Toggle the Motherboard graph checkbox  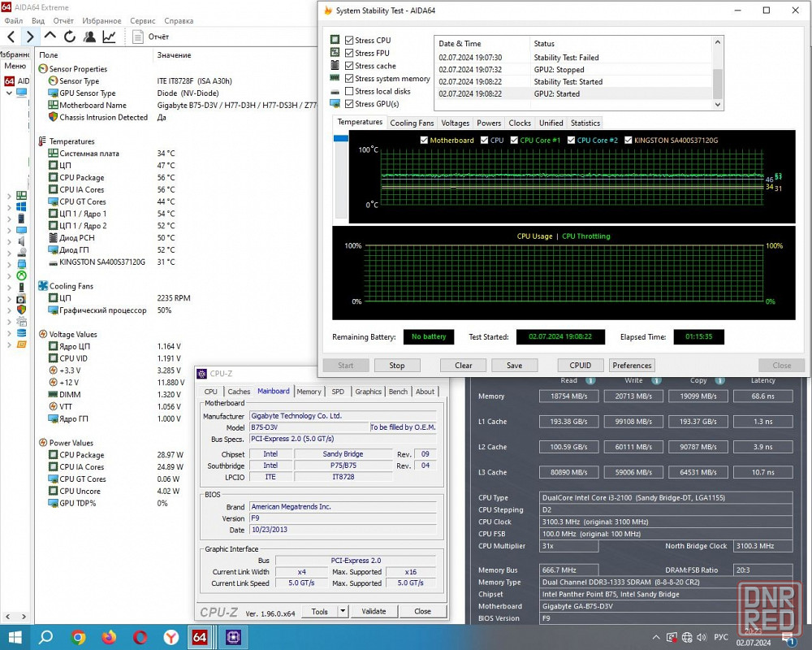[x=425, y=141]
